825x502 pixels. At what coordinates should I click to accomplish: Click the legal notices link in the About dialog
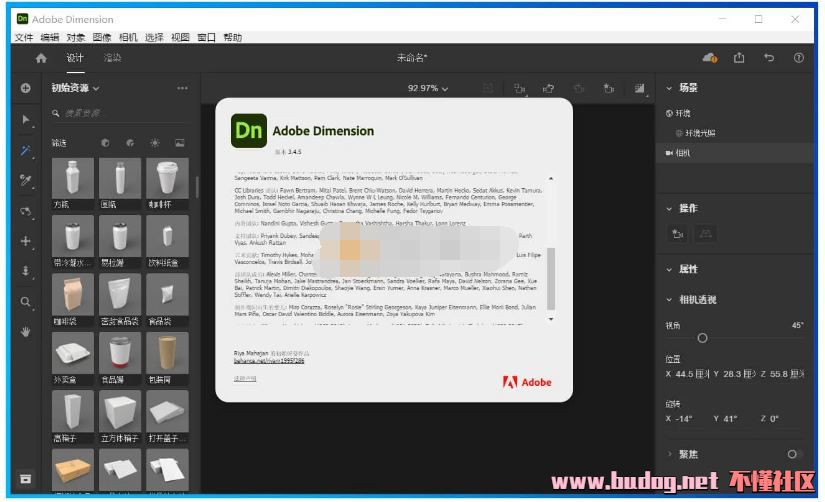click(245, 379)
